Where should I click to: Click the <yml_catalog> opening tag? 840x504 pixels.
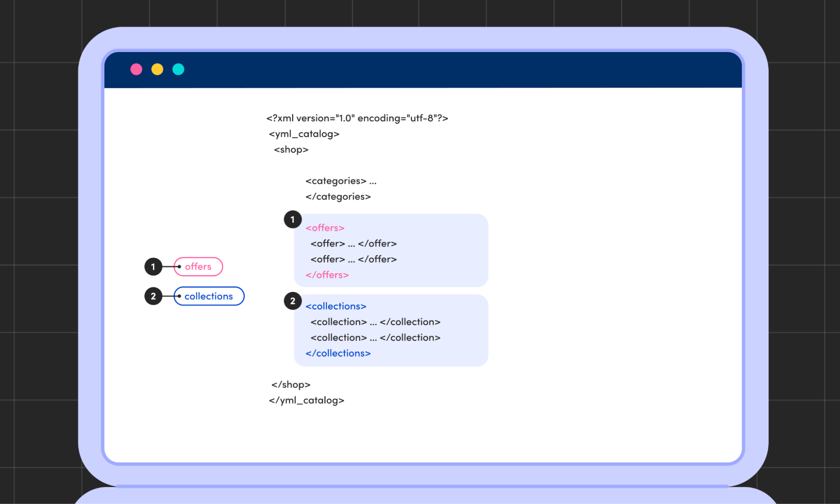click(304, 134)
